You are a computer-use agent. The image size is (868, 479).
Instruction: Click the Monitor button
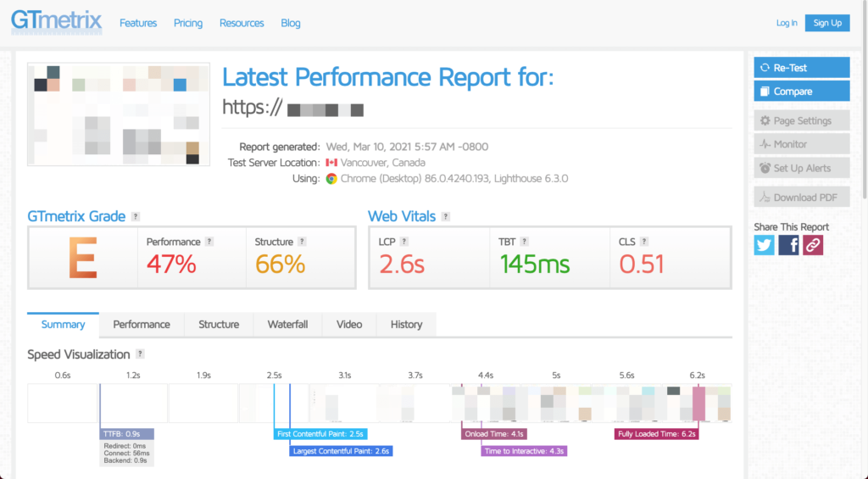[x=802, y=144]
